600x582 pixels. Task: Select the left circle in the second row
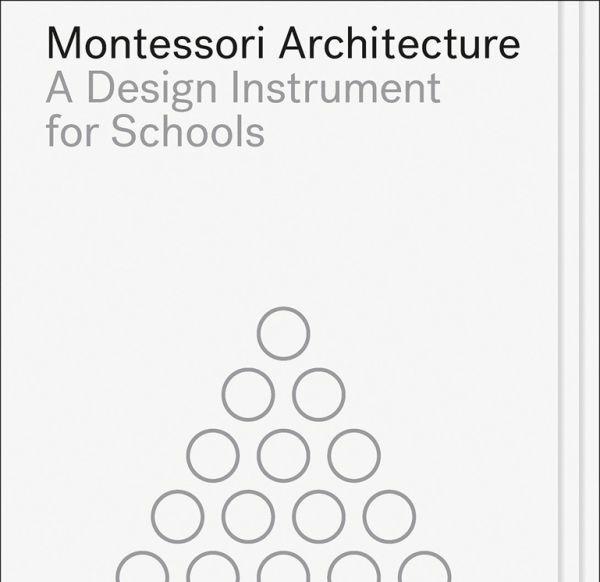coord(248,394)
